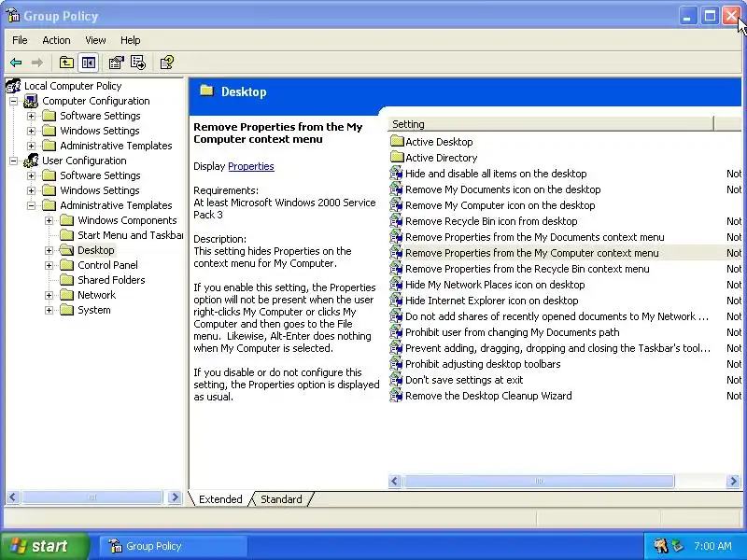Collapse the Computer Configuration node

(13, 101)
